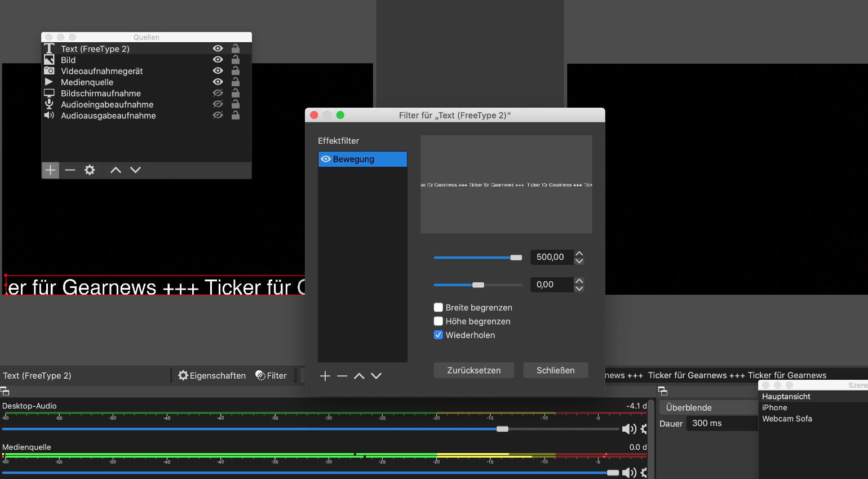
Task: Move source down in Quellen panel
Action: click(x=135, y=170)
